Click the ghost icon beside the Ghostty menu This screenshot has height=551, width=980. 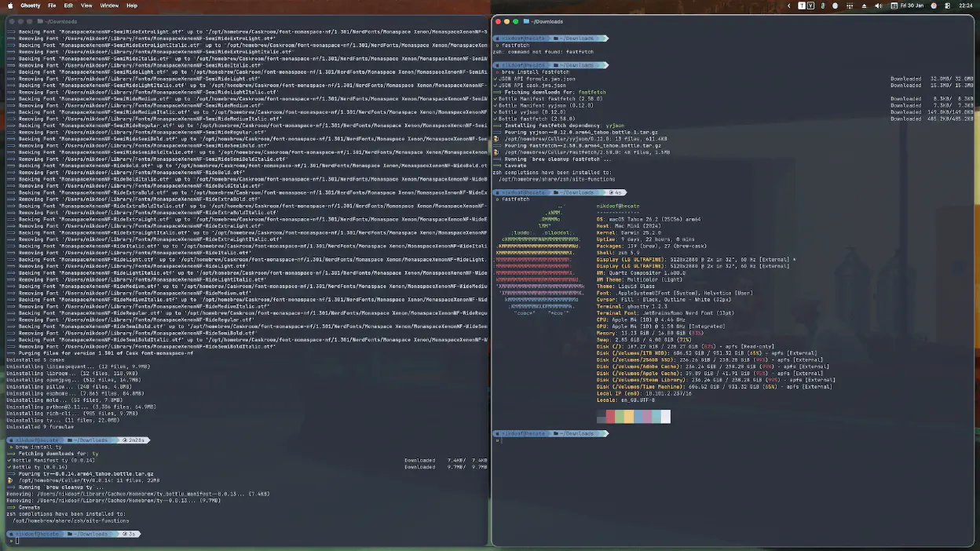10,5
